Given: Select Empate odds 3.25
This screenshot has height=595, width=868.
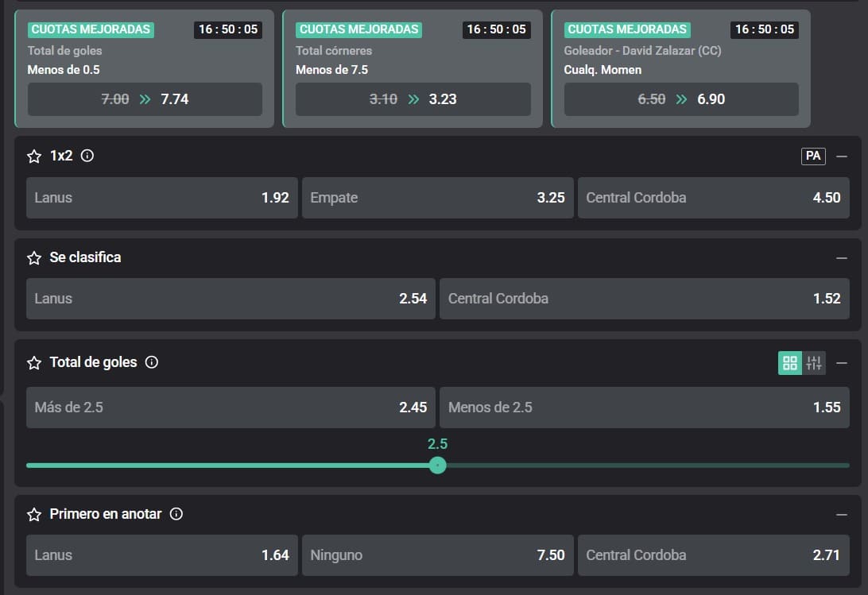Looking at the screenshot, I should click(x=437, y=198).
